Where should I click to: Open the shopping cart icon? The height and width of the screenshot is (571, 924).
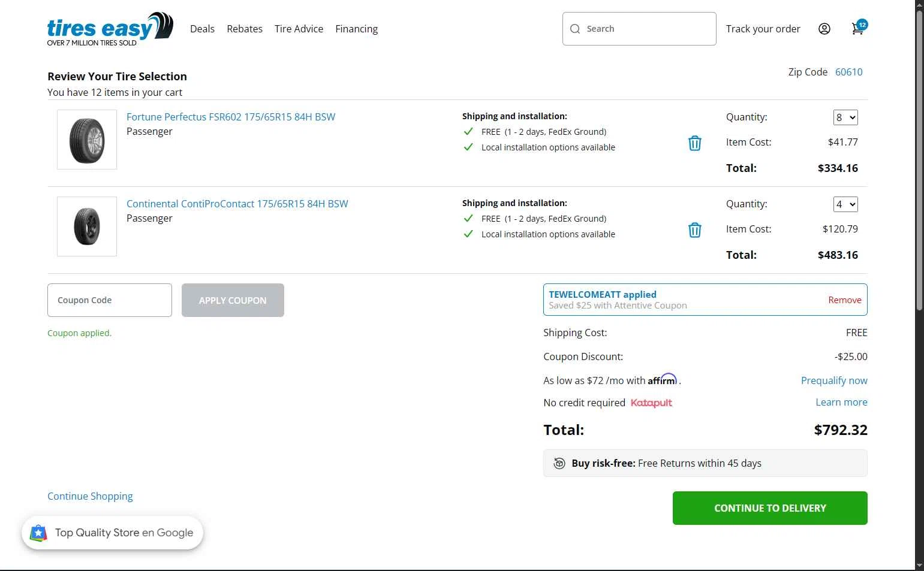[857, 29]
